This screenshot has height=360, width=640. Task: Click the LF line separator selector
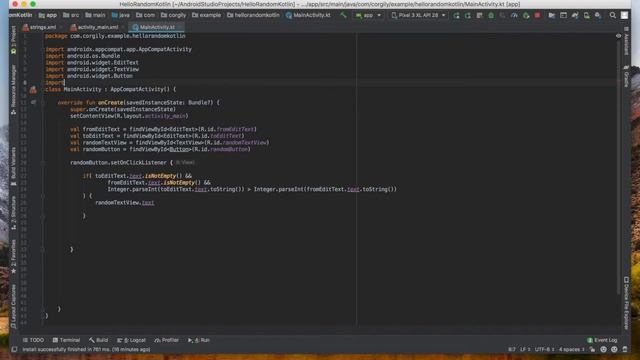tap(525, 350)
